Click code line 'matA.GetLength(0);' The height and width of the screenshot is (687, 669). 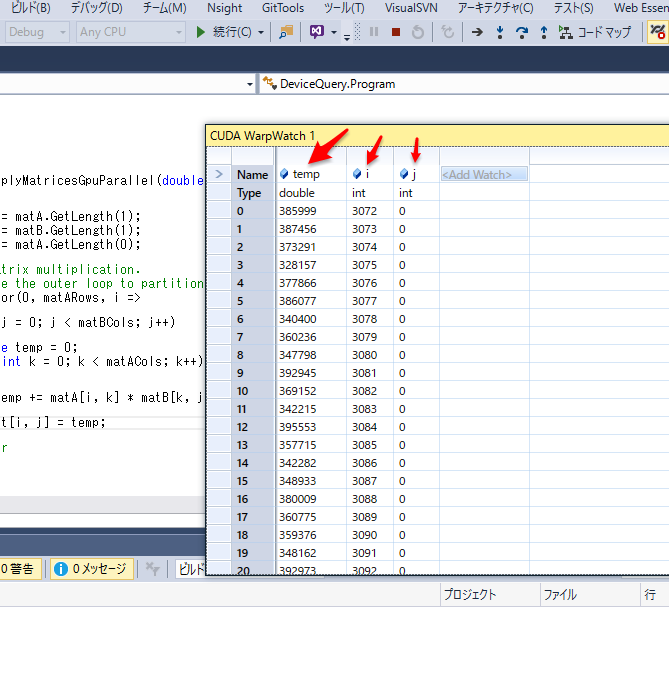coord(78,244)
